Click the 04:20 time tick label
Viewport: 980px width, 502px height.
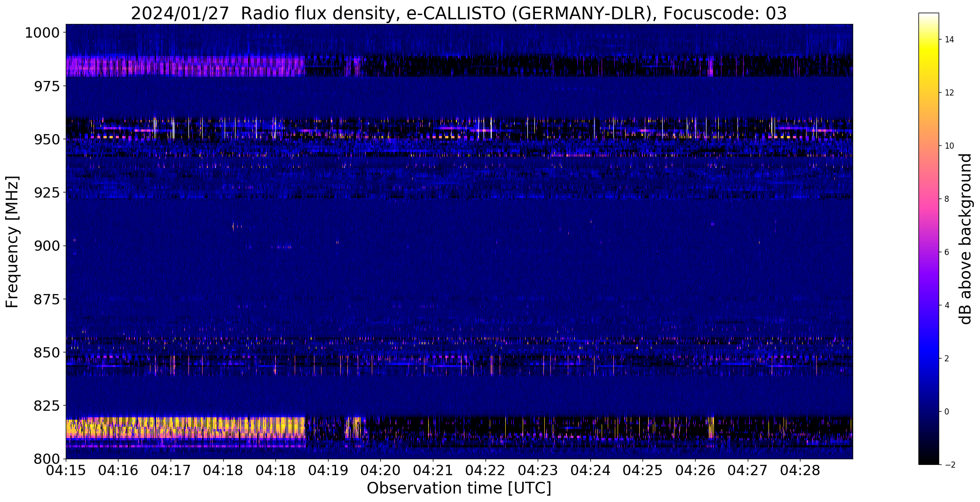(381, 470)
